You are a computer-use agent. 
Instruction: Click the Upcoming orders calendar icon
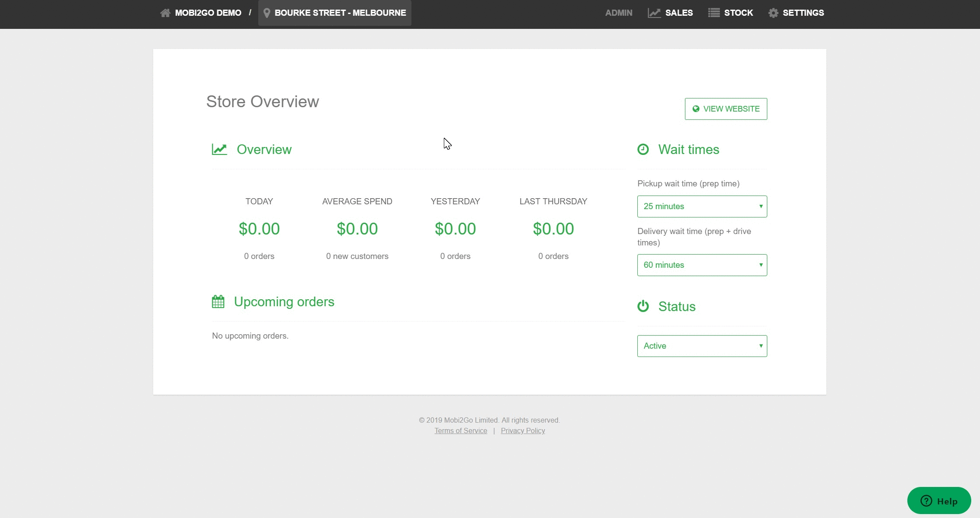click(218, 302)
